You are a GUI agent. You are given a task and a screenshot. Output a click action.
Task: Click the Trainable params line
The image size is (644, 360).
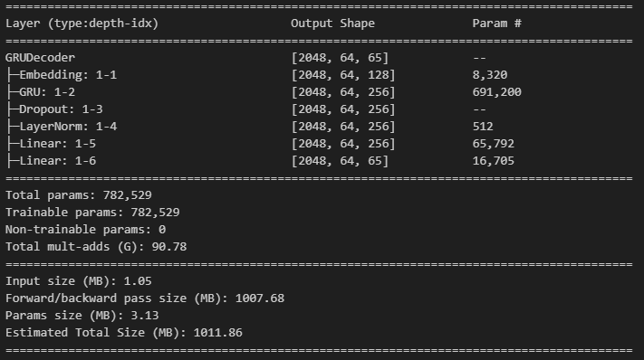pos(92,212)
